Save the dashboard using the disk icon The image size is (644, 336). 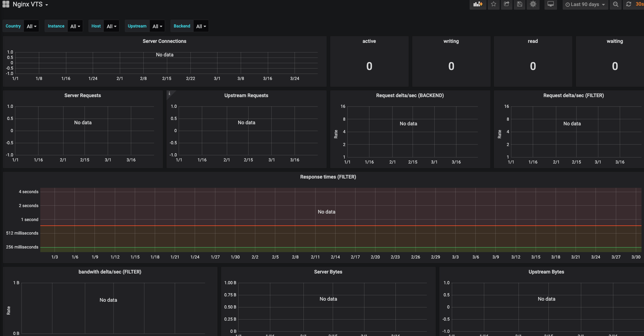520,5
